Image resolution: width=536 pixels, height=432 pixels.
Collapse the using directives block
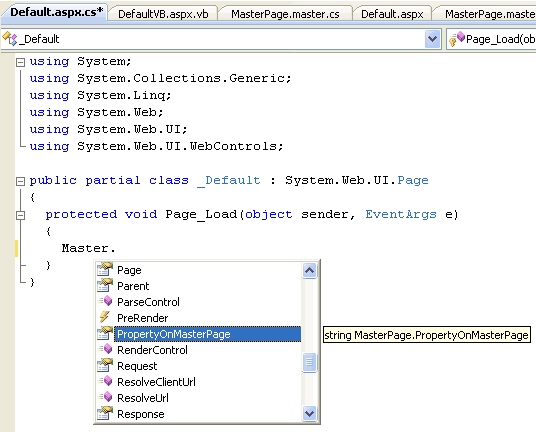(21, 62)
